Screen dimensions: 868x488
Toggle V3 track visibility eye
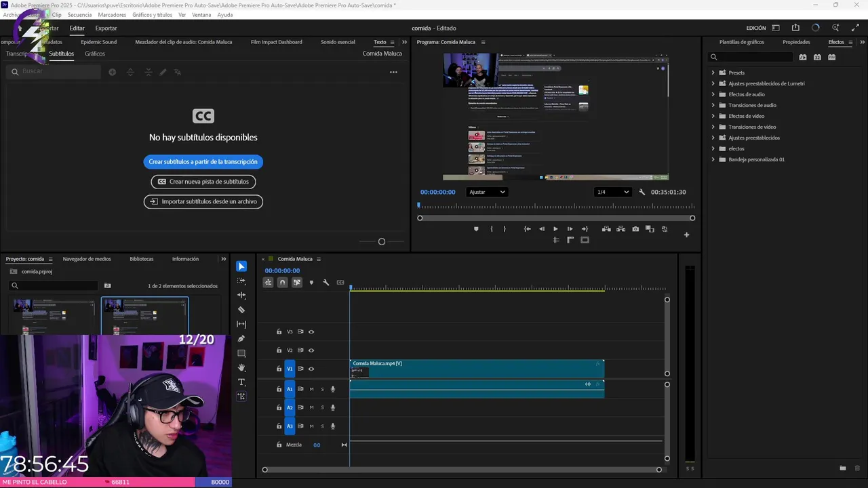coord(311,332)
